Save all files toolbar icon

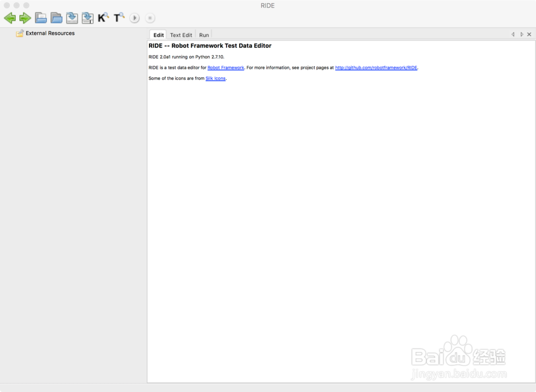tap(87, 18)
